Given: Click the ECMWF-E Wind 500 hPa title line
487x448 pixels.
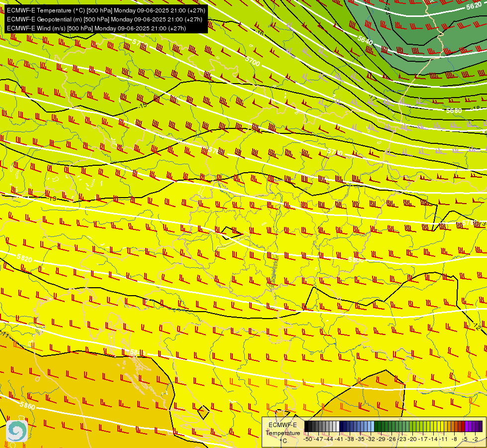Looking at the screenshot, I should point(97,28).
